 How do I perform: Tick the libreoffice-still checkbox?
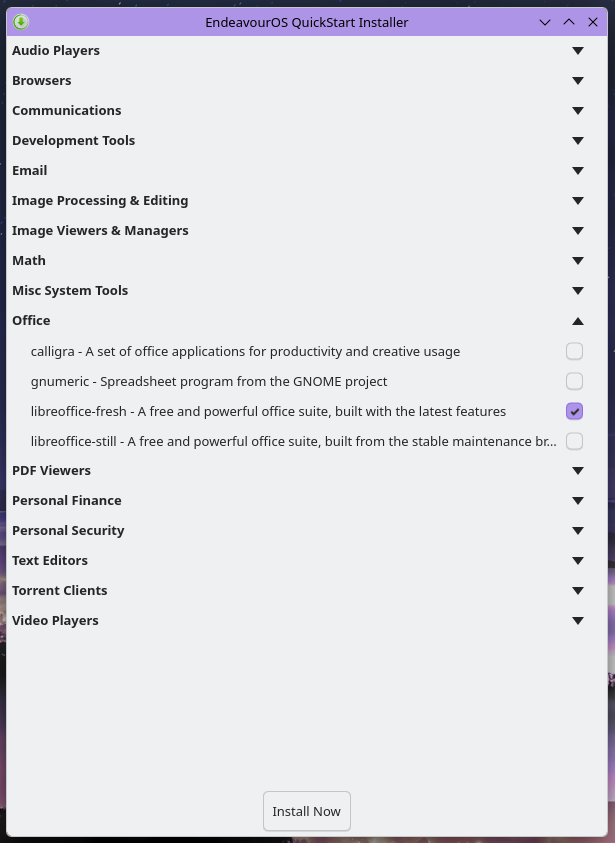tap(574, 441)
